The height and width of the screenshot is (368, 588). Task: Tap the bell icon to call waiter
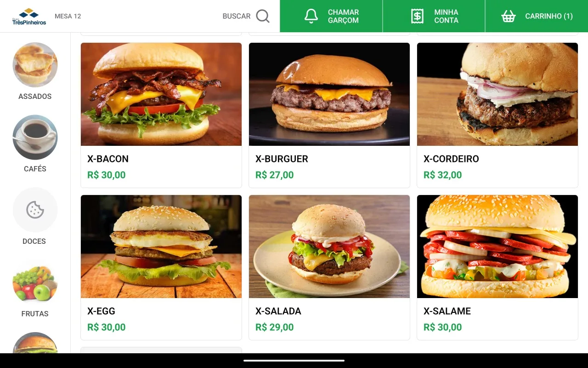tap(311, 16)
